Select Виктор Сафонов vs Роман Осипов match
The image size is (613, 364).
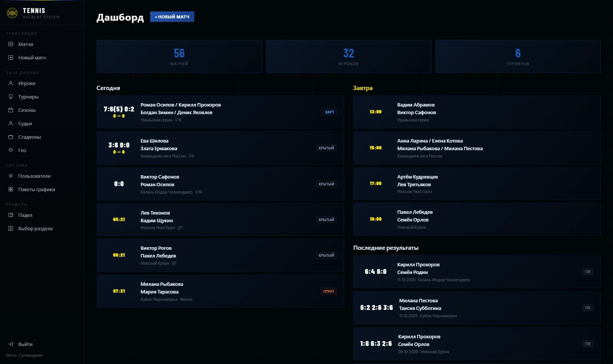point(220,184)
